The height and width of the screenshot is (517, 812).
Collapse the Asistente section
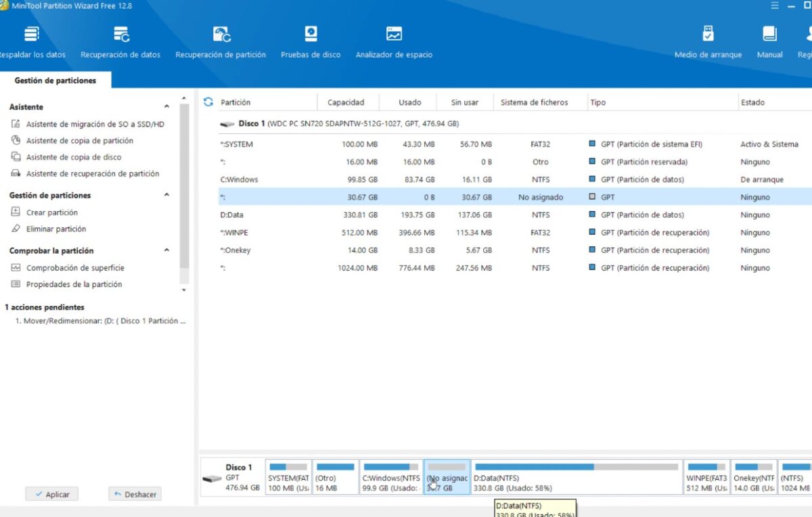(x=166, y=107)
